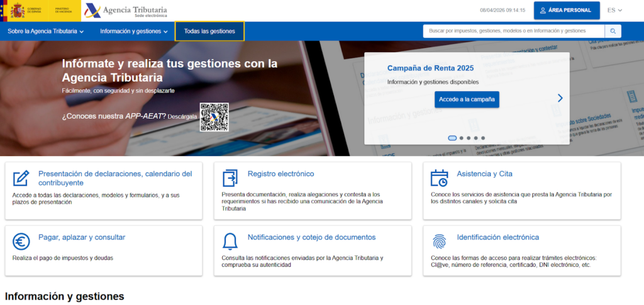The width and height of the screenshot is (644, 305).
Task: Expand the Sobre la Agencia Tributaria menu
Action: click(45, 31)
